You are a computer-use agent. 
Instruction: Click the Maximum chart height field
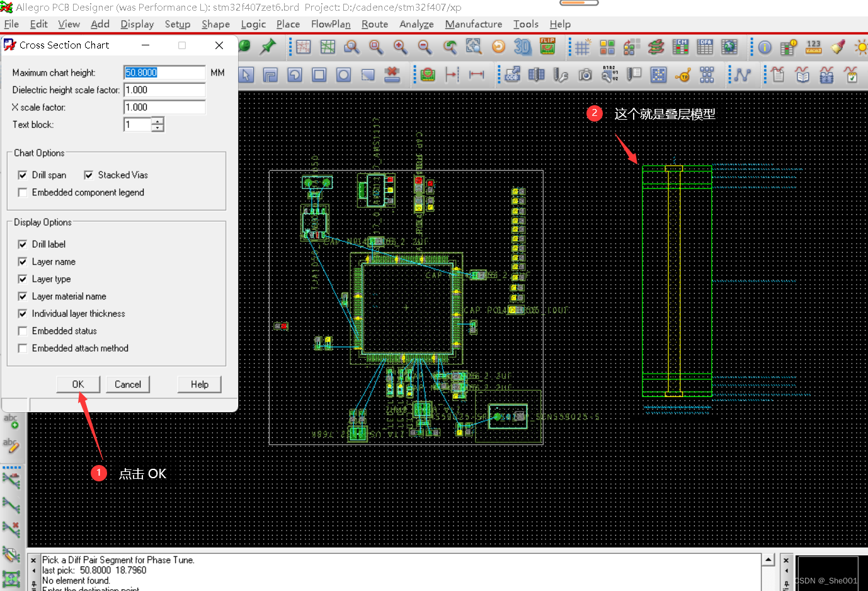(164, 72)
